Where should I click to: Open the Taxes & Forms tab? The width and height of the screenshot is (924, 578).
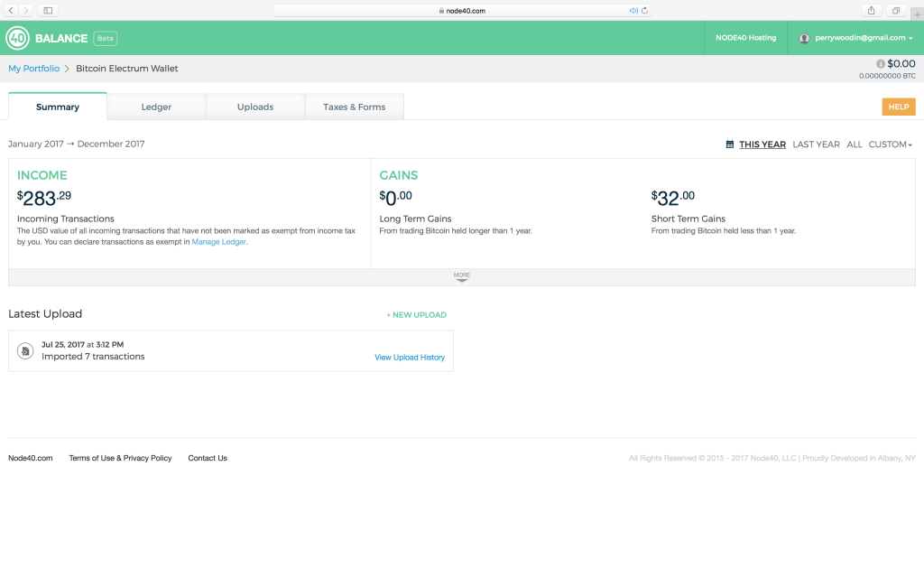[x=354, y=107]
